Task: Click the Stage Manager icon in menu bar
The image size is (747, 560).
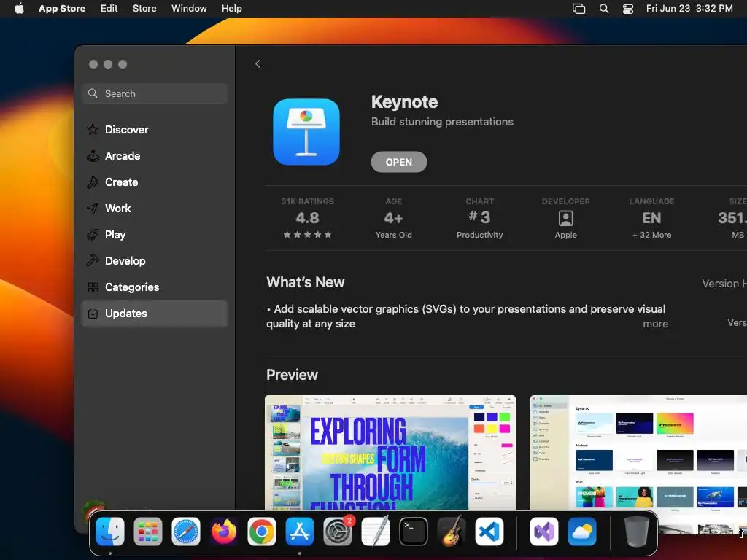Action: pyautogui.click(x=578, y=8)
